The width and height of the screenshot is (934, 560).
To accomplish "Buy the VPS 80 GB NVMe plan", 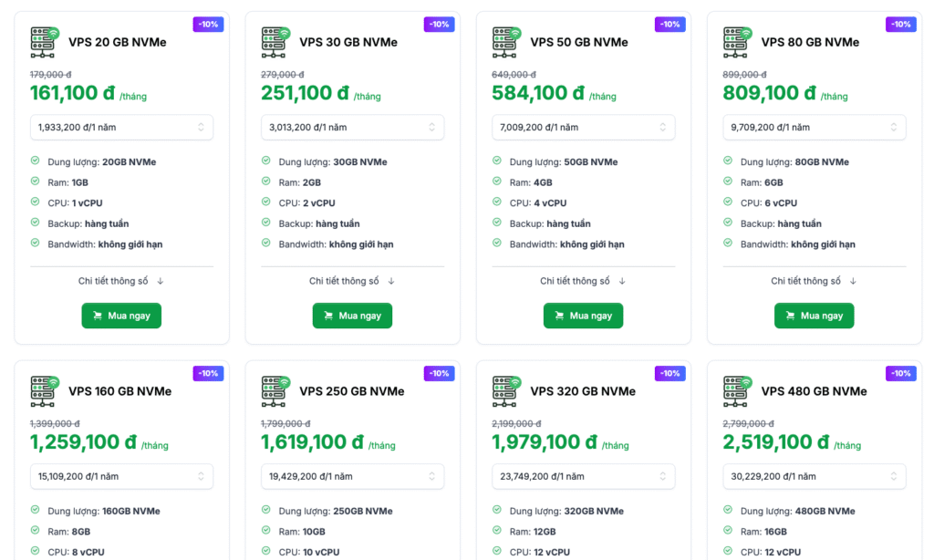I will (x=815, y=316).
